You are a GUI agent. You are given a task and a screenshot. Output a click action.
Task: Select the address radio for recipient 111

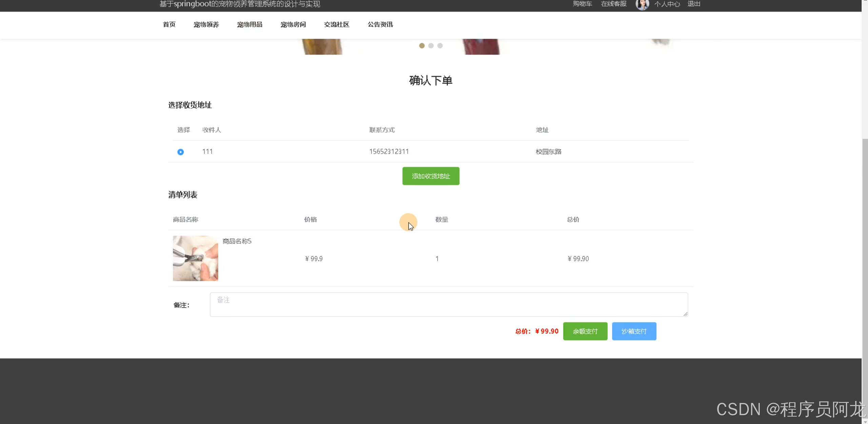[180, 152]
